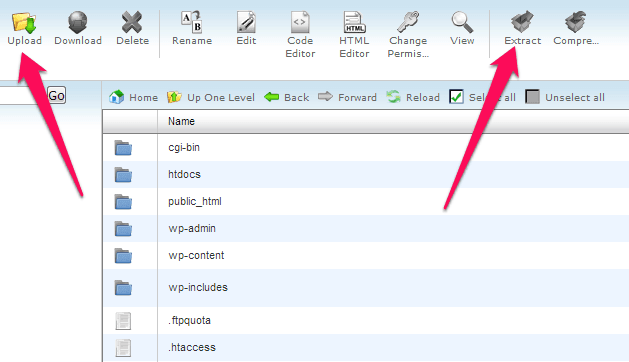Viewport: 629px width, 362px height.
Task: Click the .htaccess file icon
Action: click(x=123, y=348)
